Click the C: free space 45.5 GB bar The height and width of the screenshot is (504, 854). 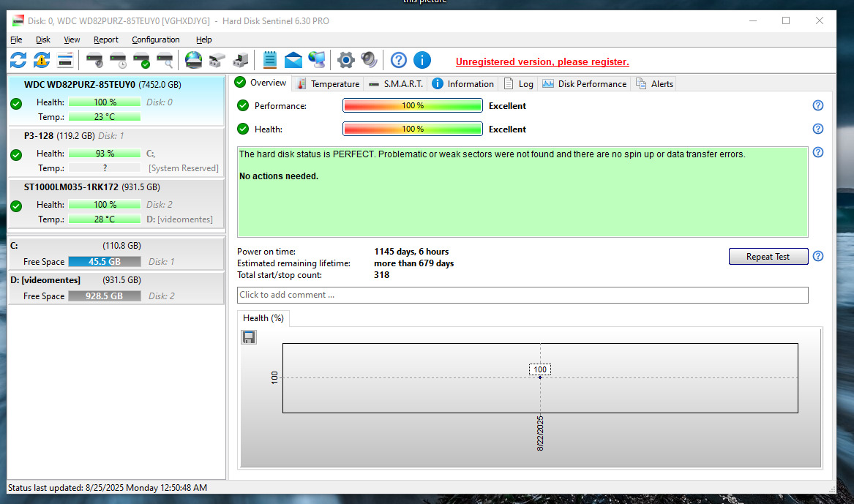pyautogui.click(x=105, y=262)
